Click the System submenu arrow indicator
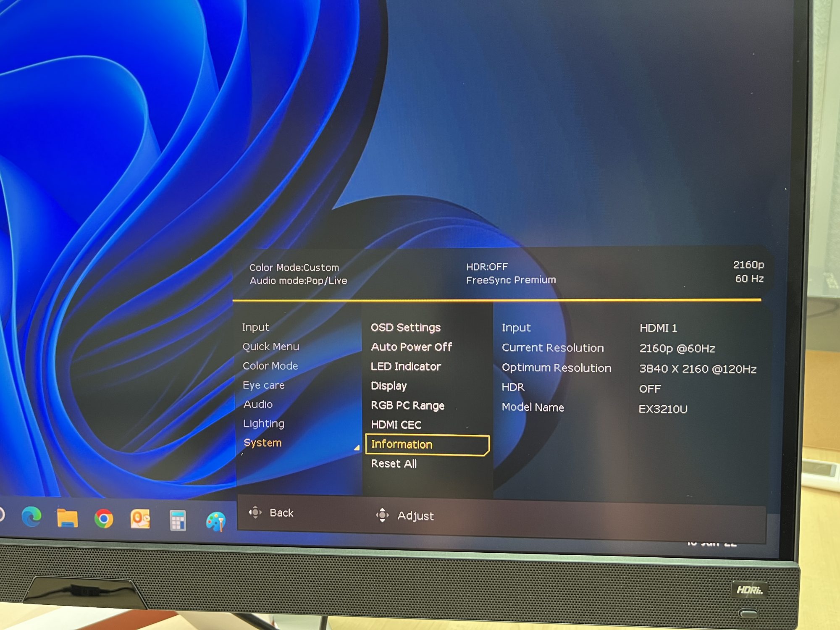 (x=357, y=448)
